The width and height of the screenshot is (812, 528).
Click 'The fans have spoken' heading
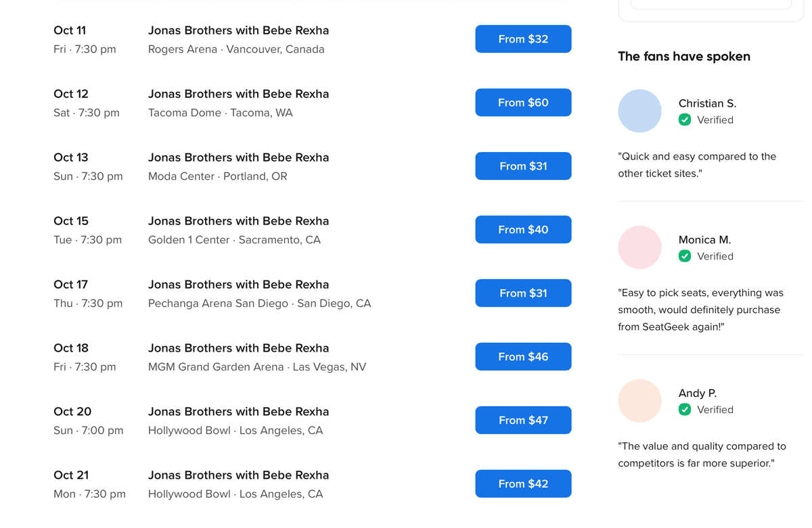point(683,57)
